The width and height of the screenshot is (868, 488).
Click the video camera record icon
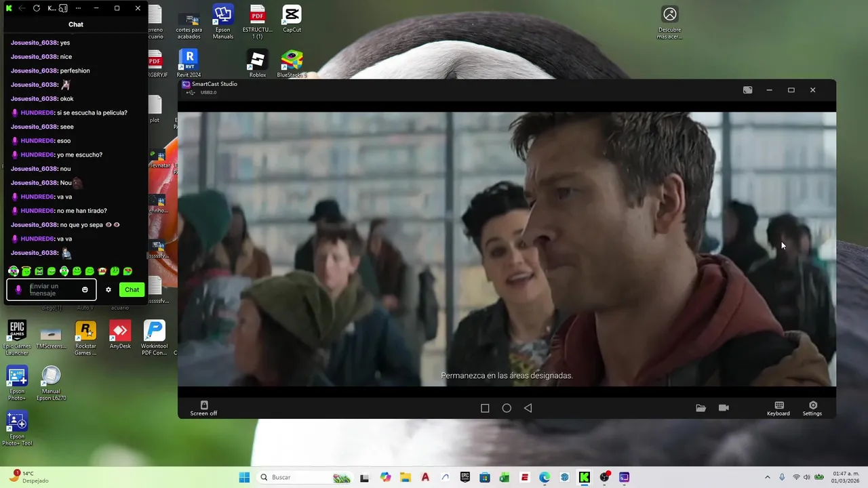click(724, 408)
